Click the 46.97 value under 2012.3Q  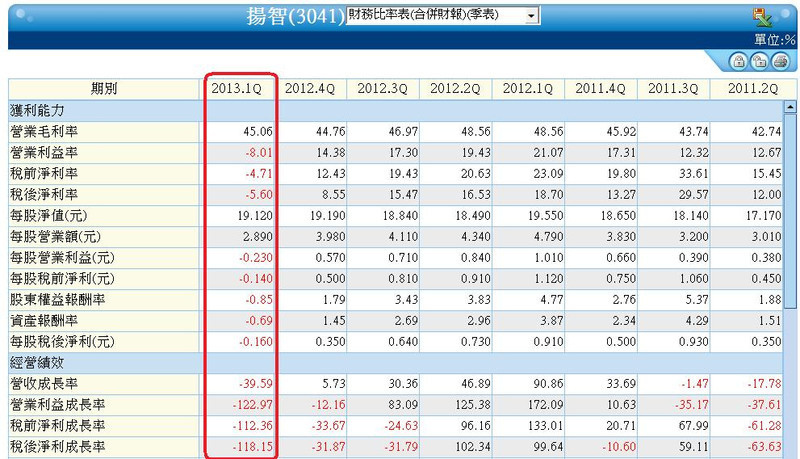(x=403, y=132)
